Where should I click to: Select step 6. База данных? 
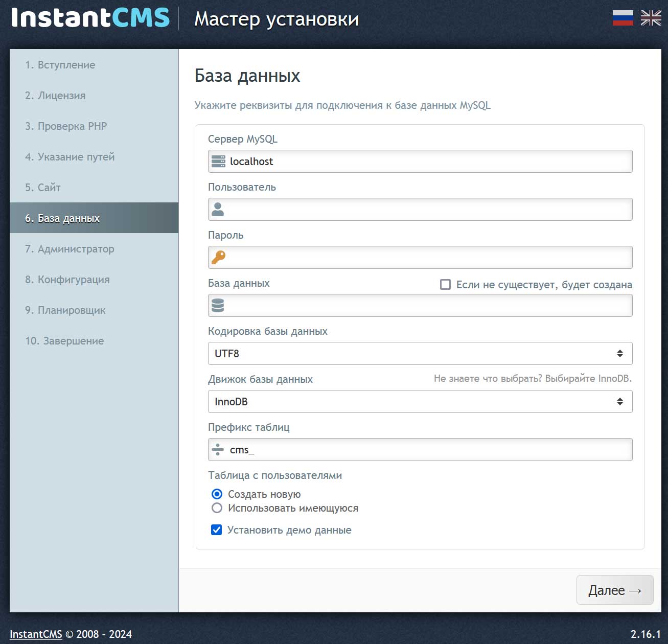click(x=94, y=218)
